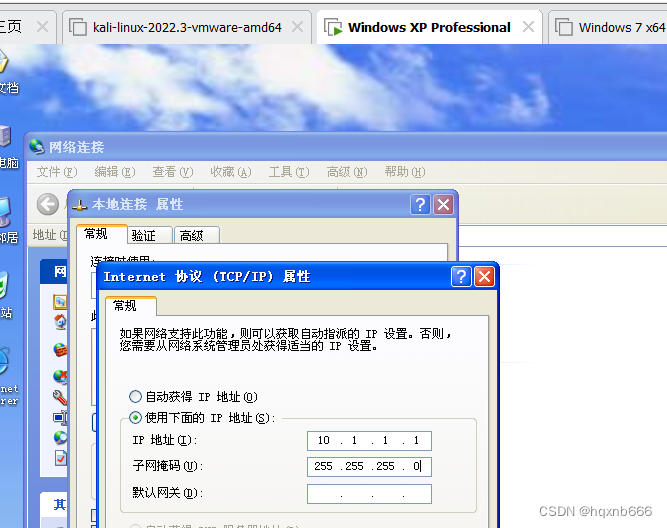Click the Network Connections window title icon
667x528 pixels.
[37, 147]
